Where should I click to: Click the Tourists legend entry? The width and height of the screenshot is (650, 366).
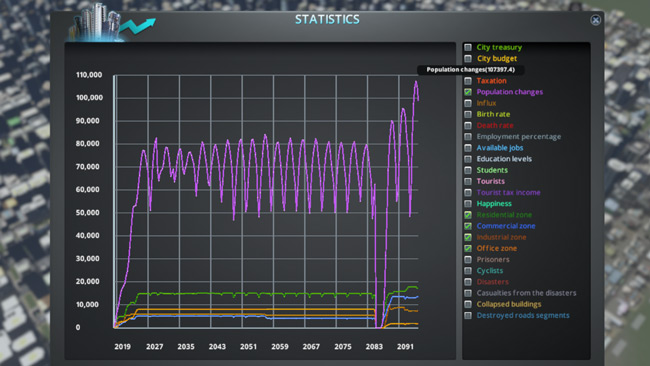click(490, 181)
